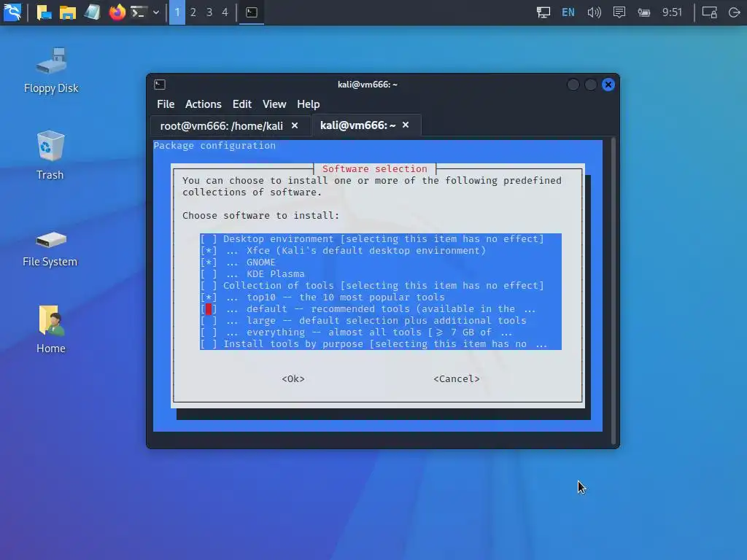The height and width of the screenshot is (560, 747).
Task: Open the volume control tray icon
Action: tap(594, 12)
